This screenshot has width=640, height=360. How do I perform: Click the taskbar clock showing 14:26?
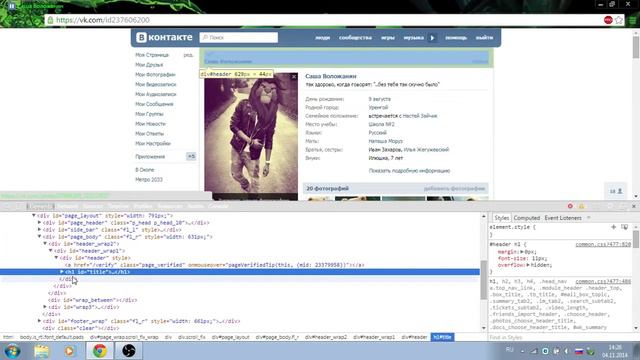(x=614, y=351)
